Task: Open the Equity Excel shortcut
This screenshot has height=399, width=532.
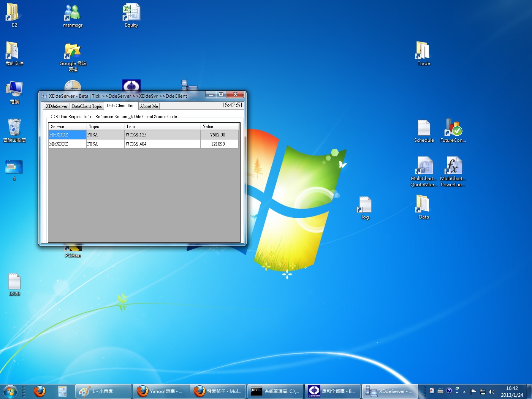Action: coord(131,15)
